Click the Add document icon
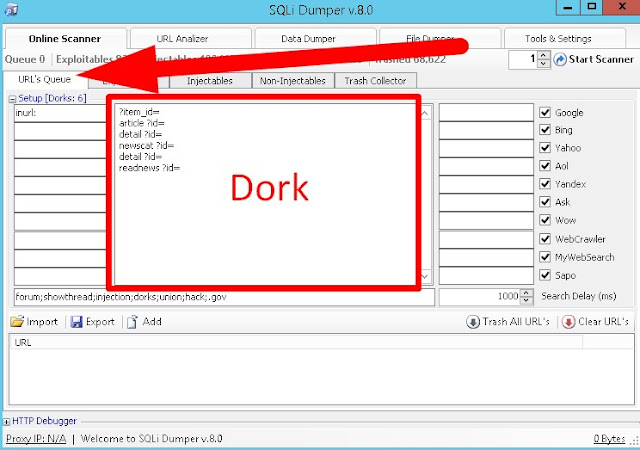Image resolution: width=640 pixels, height=450 pixels. [132, 322]
